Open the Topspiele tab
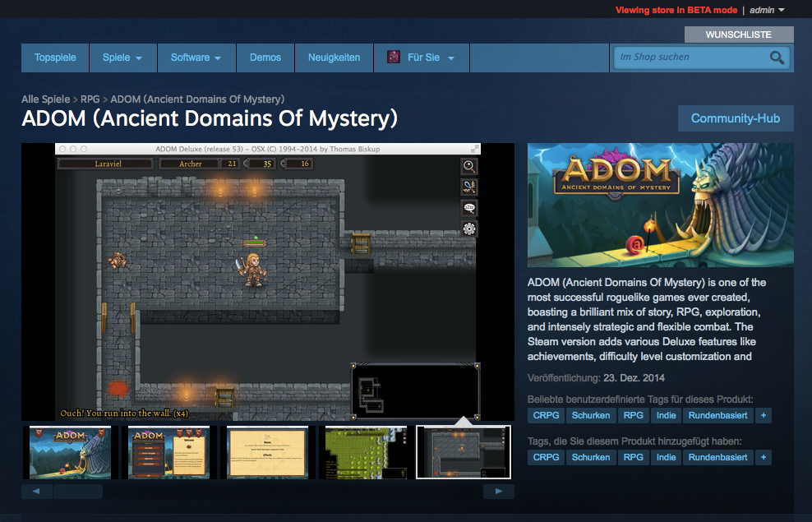The width and height of the screenshot is (812, 522). click(55, 58)
